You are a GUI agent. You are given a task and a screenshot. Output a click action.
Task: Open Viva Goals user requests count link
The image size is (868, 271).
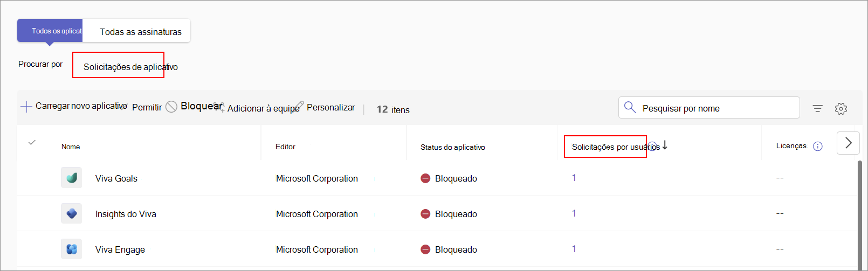[x=574, y=178]
